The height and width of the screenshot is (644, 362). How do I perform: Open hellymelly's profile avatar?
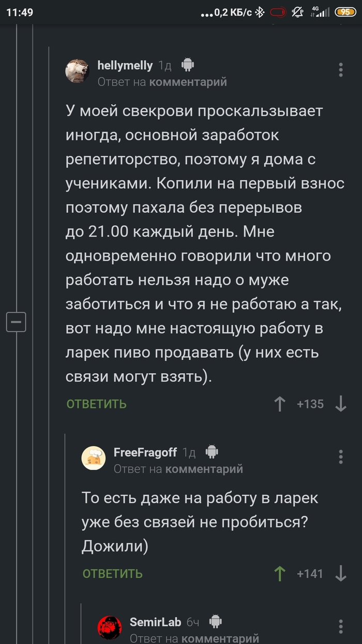[x=78, y=71]
